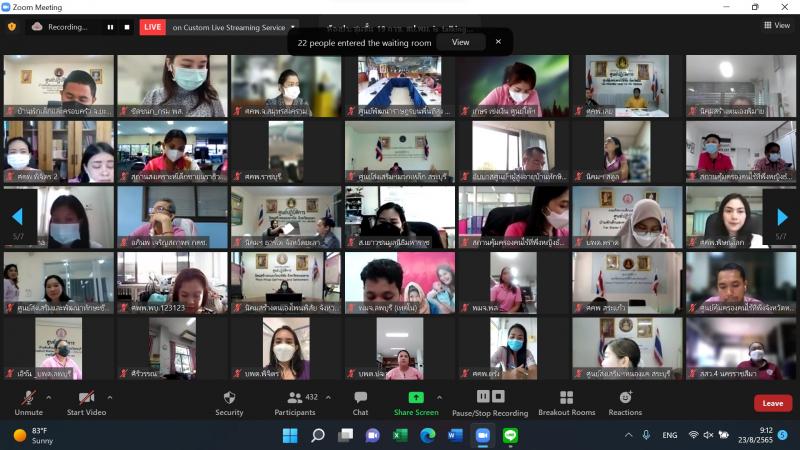800x450 pixels.
Task: Open the Chat panel
Action: (360, 403)
